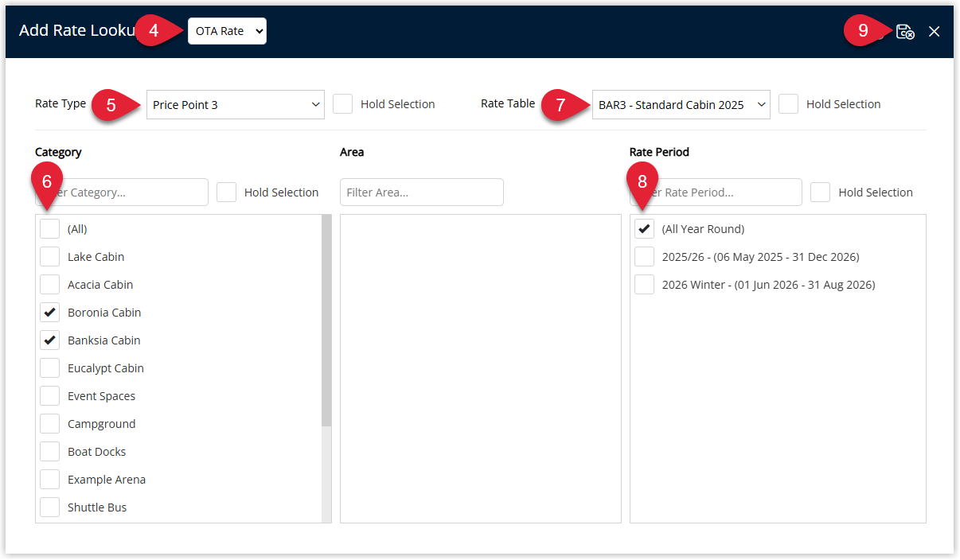Click the Filter Area input field
The image size is (960, 560).
pos(422,192)
